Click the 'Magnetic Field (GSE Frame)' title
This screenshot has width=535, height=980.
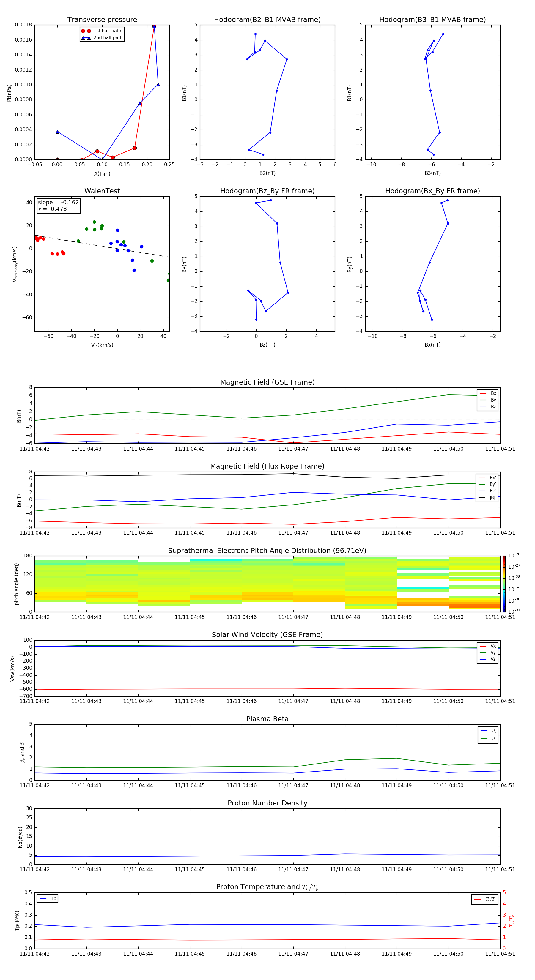click(267, 382)
